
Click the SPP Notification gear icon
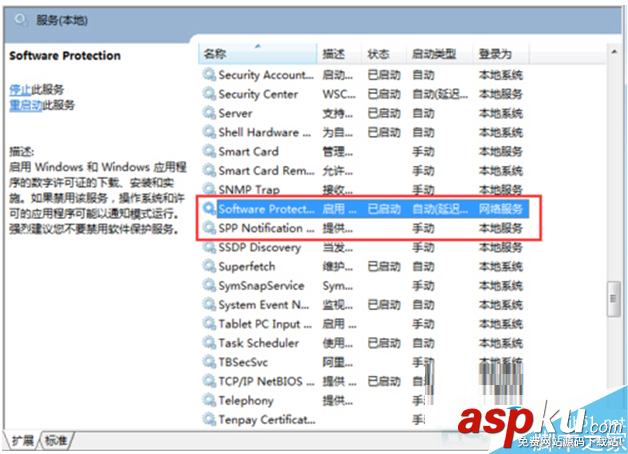209,228
